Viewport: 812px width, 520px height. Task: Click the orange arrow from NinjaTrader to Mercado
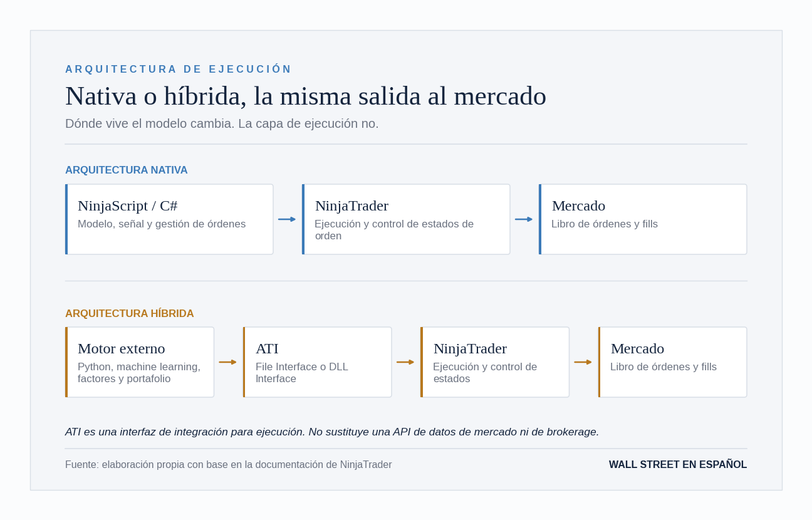click(583, 362)
